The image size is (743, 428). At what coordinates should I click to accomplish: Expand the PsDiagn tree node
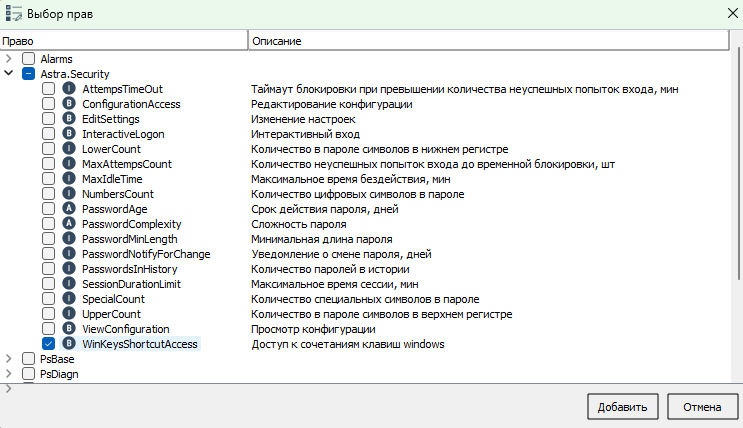click(x=9, y=374)
